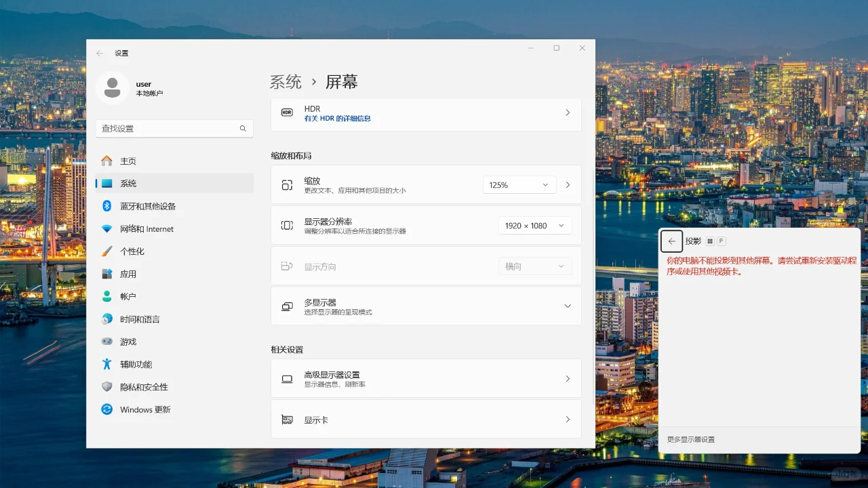Click the 网络和 Internet globe icon
868x488 pixels.
107,228
